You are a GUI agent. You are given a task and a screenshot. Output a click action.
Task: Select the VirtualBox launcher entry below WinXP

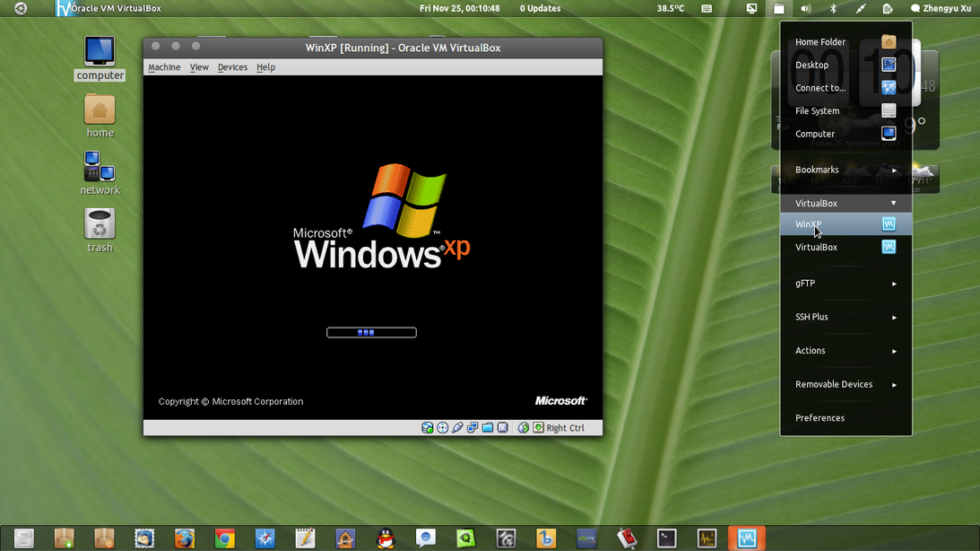click(846, 247)
